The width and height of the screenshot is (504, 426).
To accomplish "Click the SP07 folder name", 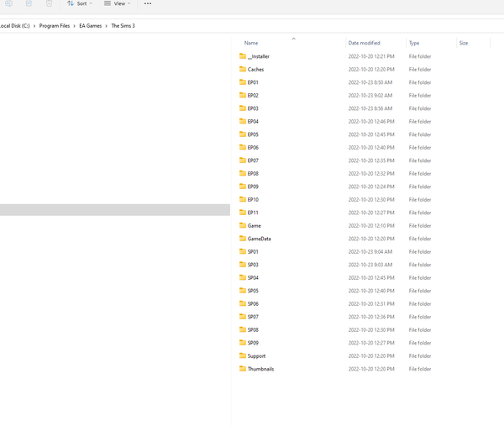I will (253, 317).
